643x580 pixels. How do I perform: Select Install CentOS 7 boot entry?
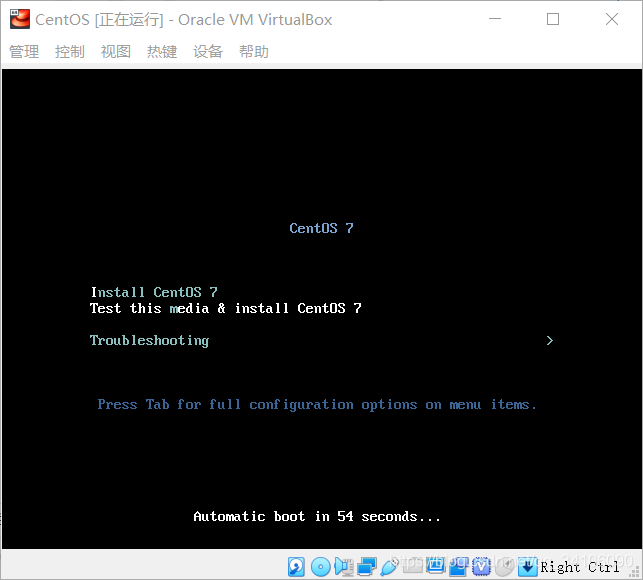point(154,292)
